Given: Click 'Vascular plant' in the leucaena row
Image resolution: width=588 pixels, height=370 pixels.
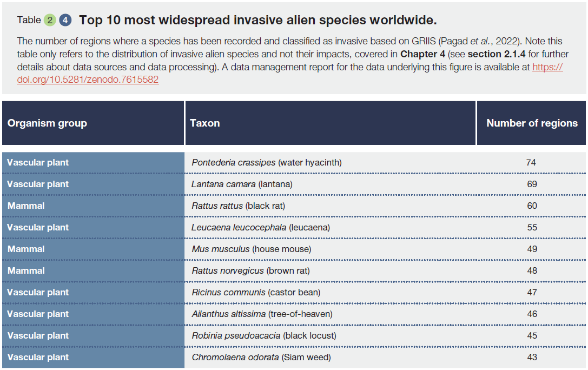Looking at the screenshot, I should pos(38,228).
